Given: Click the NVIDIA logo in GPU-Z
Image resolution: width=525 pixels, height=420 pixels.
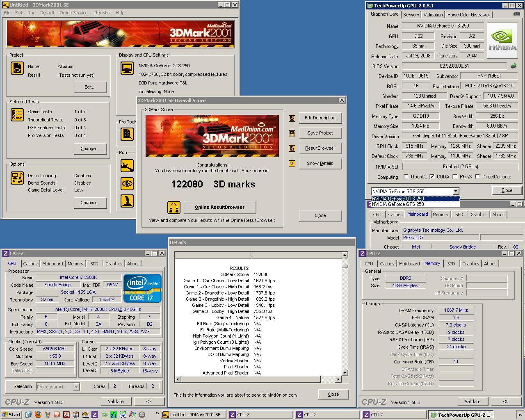Looking at the screenshot, I should click(503, 41).
